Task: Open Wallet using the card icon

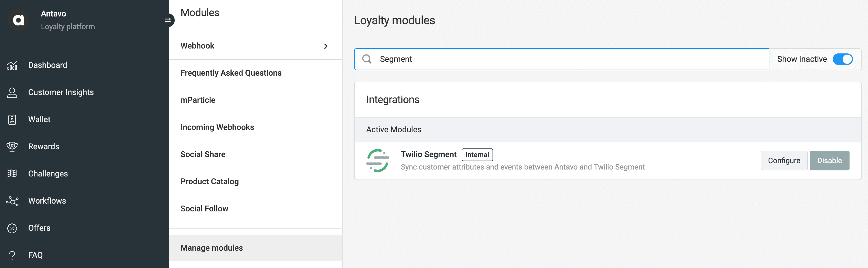Action: click(x=12, y=119)
